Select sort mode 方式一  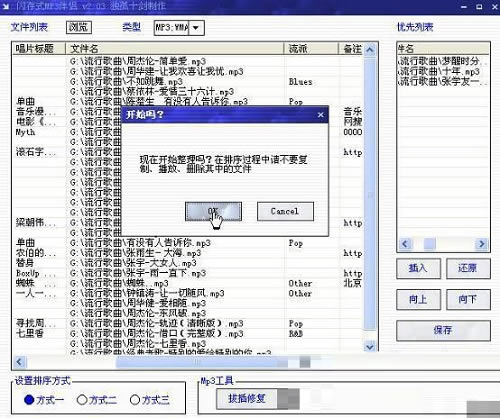point(44,400)
